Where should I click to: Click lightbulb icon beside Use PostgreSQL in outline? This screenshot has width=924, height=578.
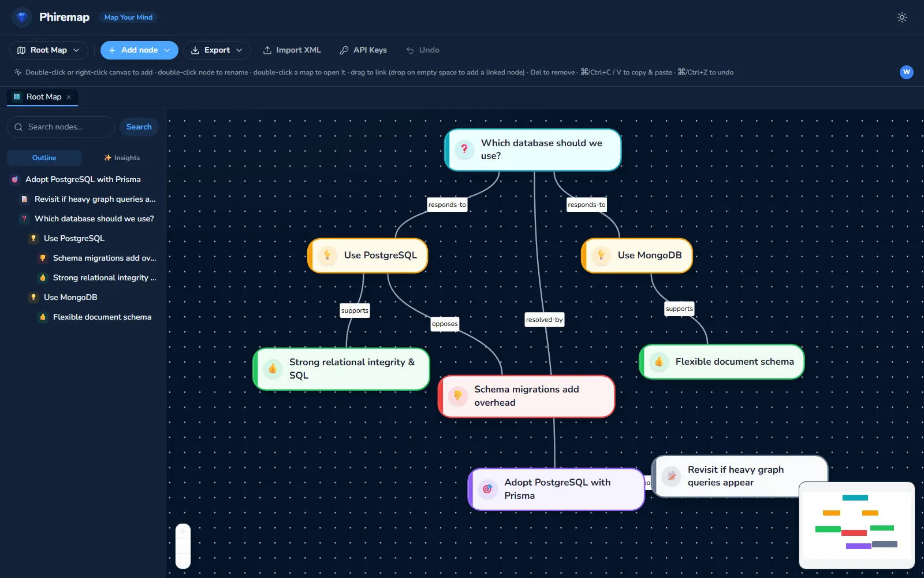pyautogui.click(x=33, y=239)
